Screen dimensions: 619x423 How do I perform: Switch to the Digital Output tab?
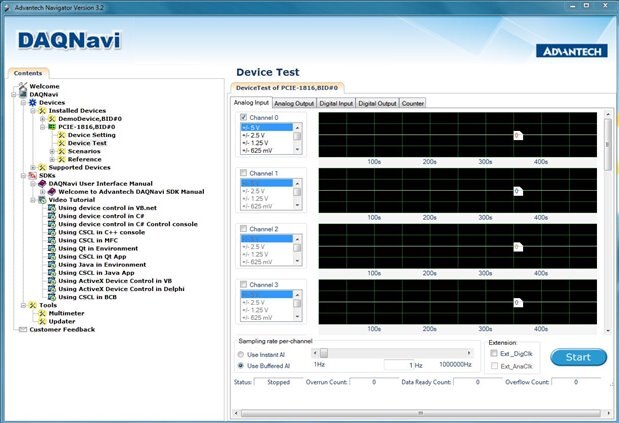tap(377, 103)
